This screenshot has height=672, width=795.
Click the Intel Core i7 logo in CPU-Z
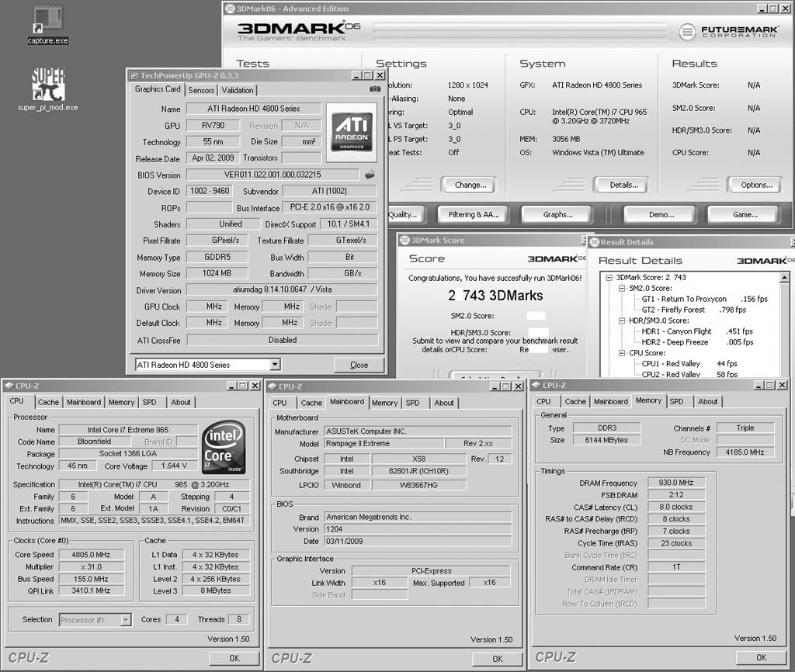pos(224,447)
